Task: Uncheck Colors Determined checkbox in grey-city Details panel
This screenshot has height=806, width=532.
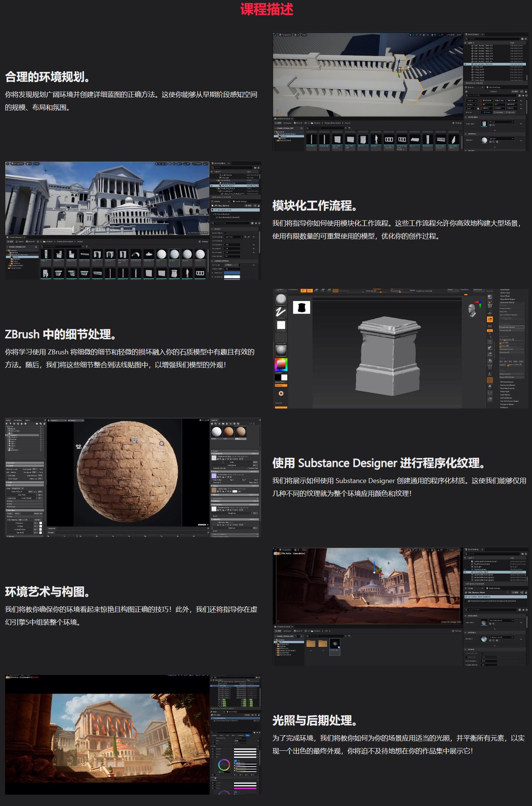Action: 225,241
